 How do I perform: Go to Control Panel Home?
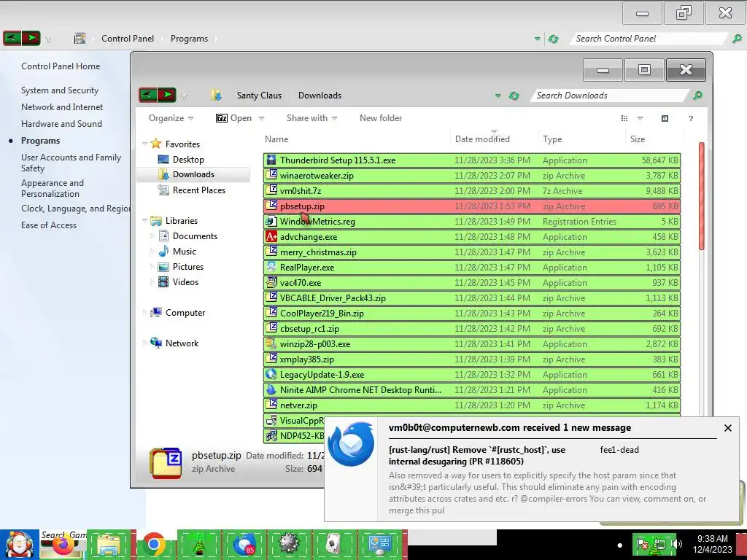pyautogui.click(x=61, y=66)
